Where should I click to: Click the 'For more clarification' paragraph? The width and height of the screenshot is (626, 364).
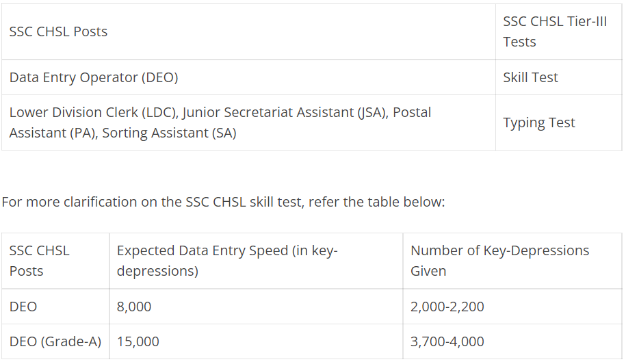tap(223, 202)
